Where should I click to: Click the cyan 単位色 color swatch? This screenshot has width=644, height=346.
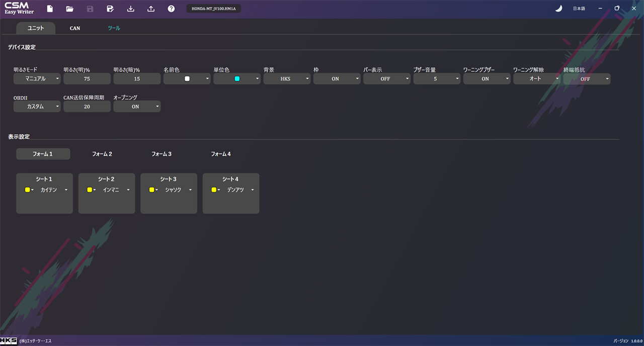pyautogui.click(x=237, y=79)
